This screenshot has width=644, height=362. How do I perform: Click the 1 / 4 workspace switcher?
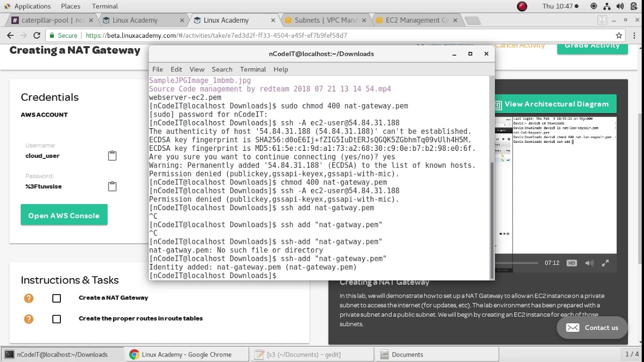(x=632, y=354)
